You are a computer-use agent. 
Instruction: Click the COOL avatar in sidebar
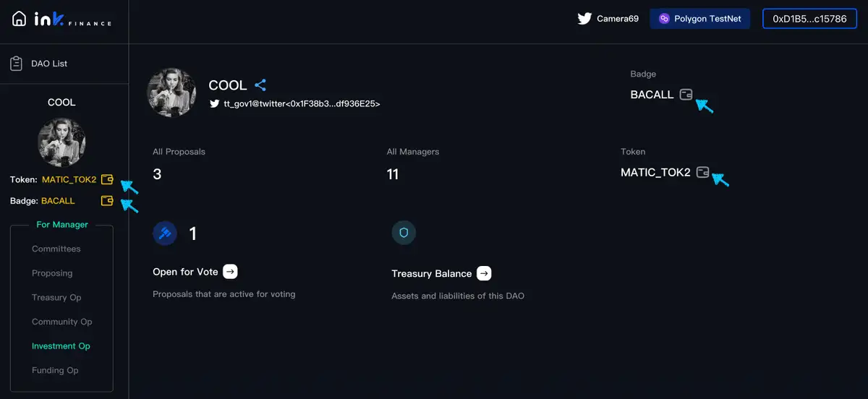[61, 142]
